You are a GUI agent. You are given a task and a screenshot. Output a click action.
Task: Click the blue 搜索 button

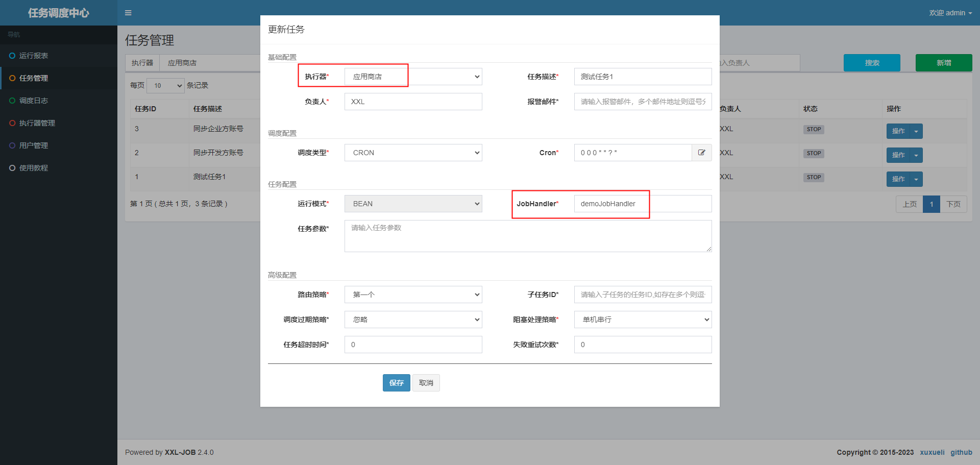872,63
